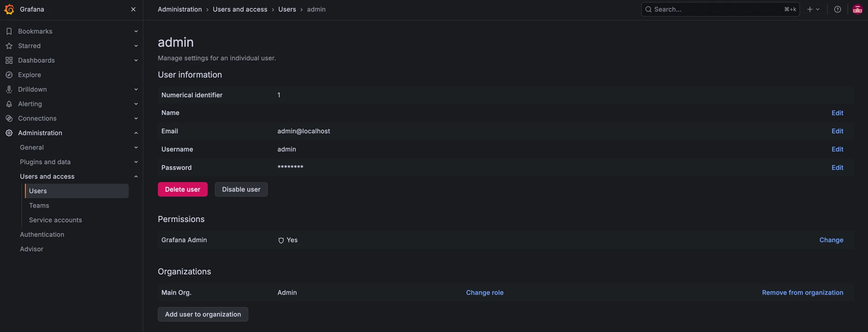Click the Grafana logo icon

[9, 9]
